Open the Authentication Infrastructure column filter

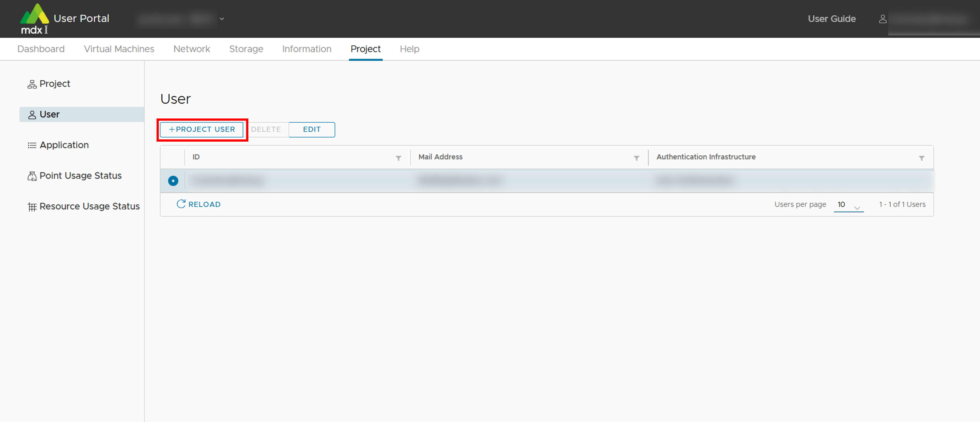coord(921,158)
